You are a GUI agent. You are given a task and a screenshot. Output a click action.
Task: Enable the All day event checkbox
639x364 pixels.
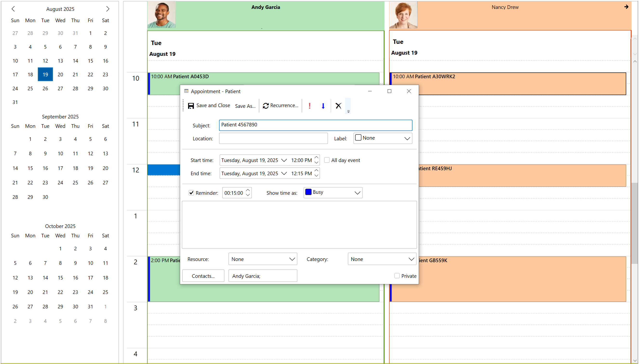(x=327, y=160)
